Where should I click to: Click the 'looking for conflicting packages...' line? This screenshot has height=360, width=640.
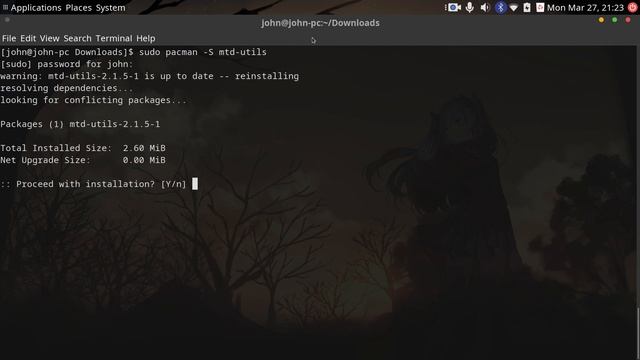93,100
